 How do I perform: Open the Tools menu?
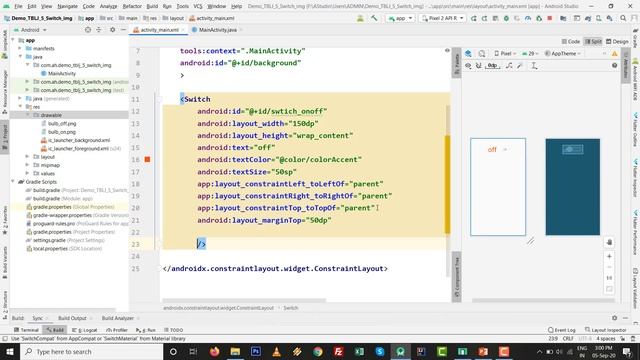click(182, 6)
